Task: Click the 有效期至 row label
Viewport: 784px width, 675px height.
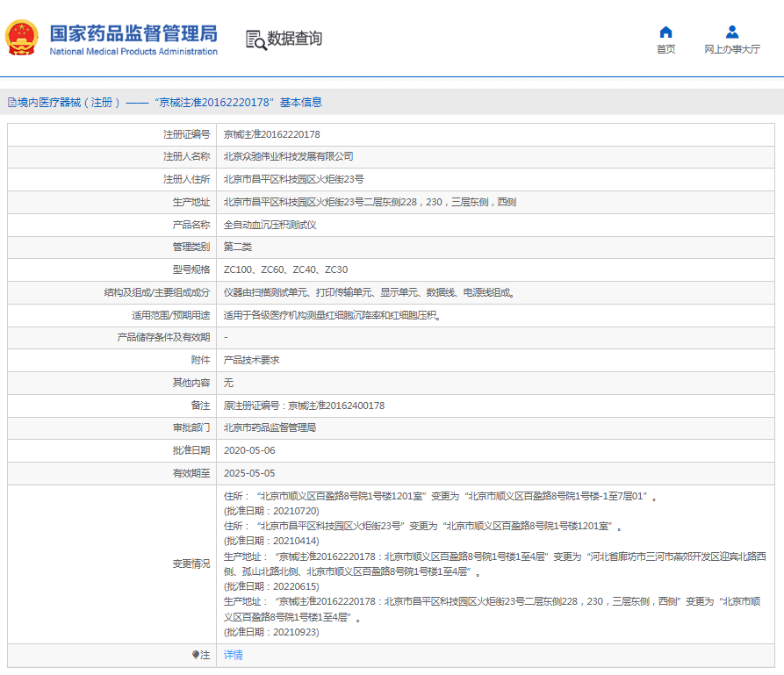Action: 191,473
